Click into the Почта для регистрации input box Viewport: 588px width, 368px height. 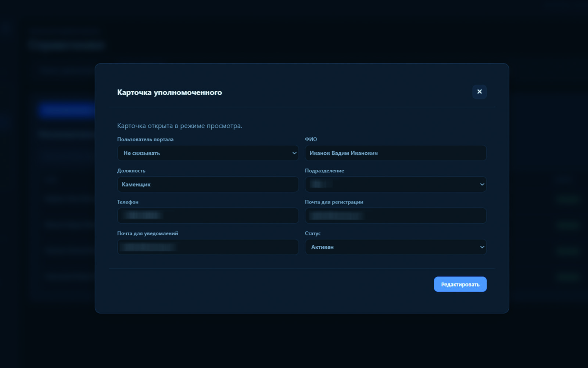pos(395,216)
